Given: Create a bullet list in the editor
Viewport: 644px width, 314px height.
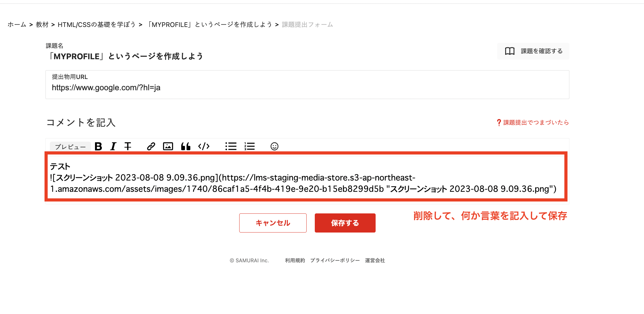Looking at the screenshot, I should [231, 146].
